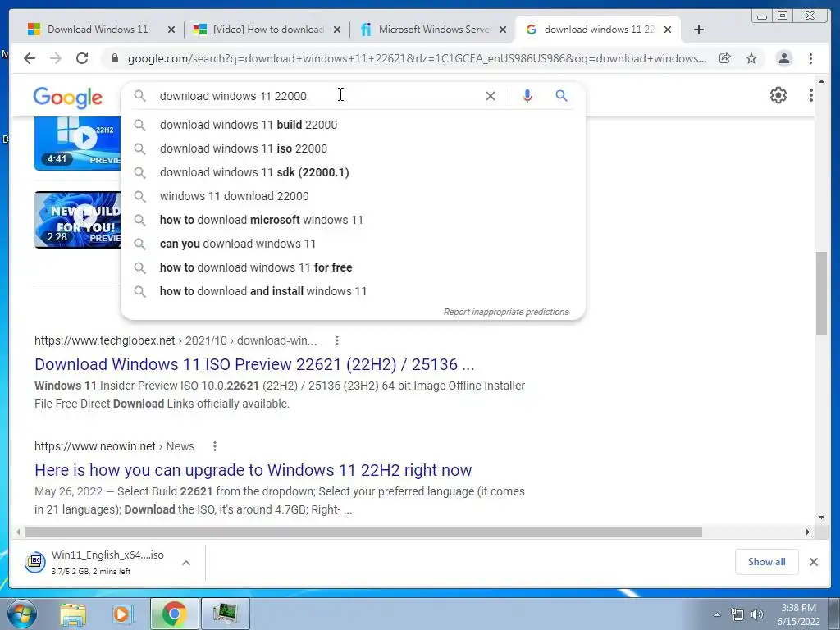Clear the Google search box text
840x630 pixels.
491,96
